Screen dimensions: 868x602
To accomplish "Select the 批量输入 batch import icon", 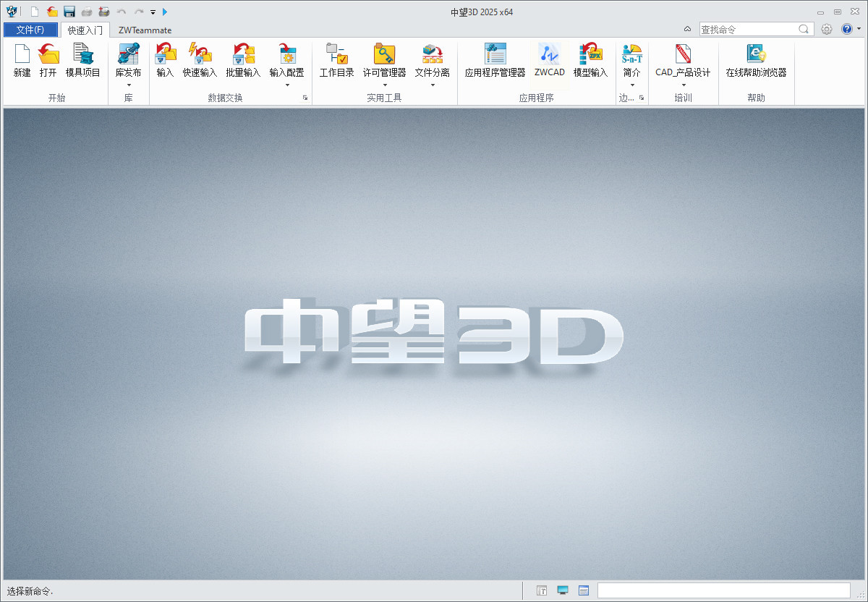I will point(243,55).
